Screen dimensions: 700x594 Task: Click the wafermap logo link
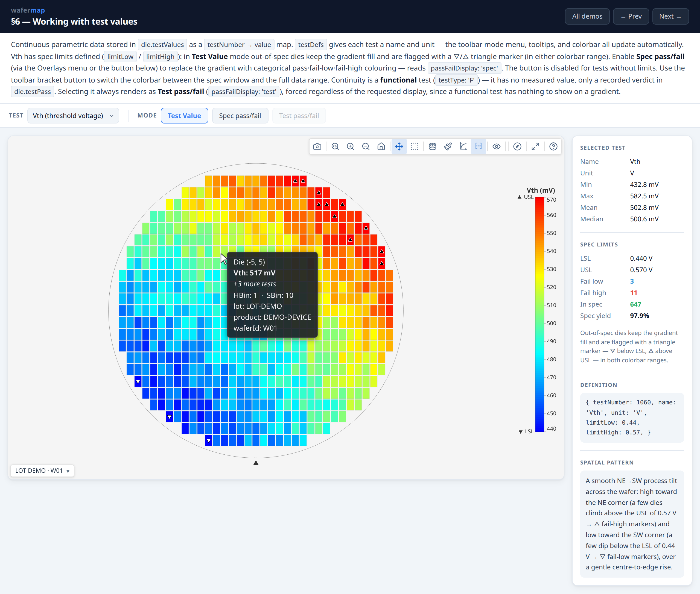click(x=28, y=10)
